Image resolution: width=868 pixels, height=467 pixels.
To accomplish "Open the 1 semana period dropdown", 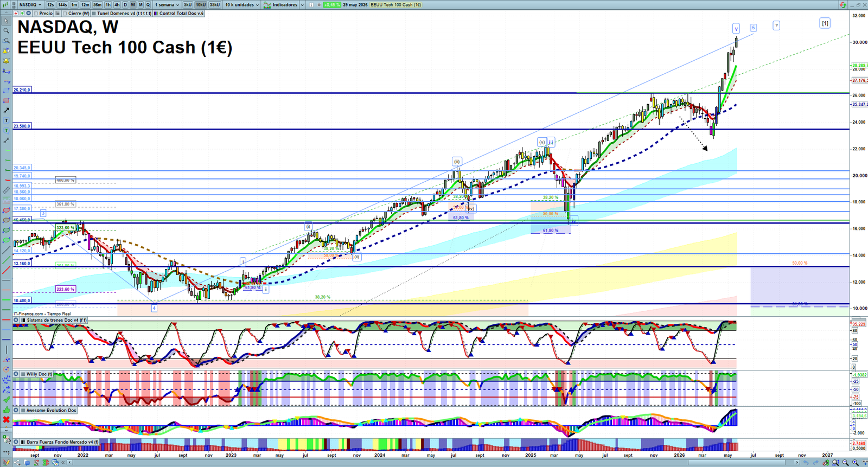I will (x=167, y=4).
